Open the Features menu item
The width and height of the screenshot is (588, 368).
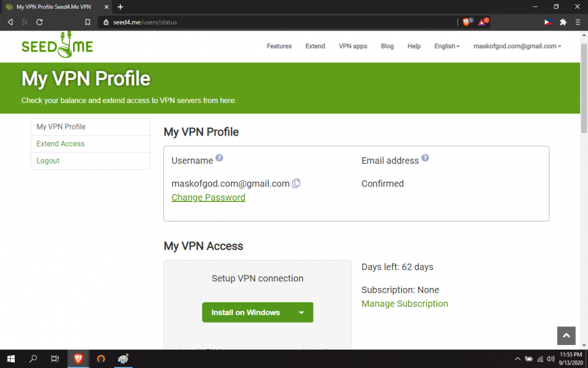(279, 46)
